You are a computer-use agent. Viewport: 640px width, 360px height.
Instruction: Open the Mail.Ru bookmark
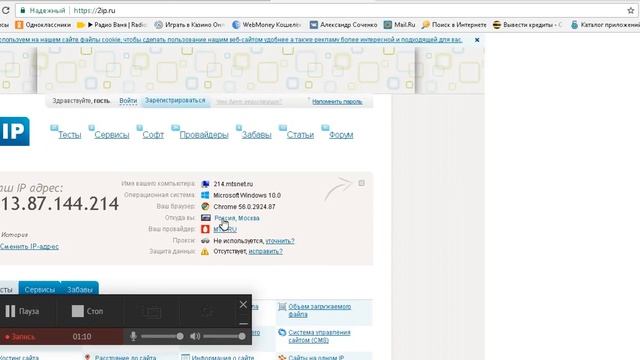(400, 25)
